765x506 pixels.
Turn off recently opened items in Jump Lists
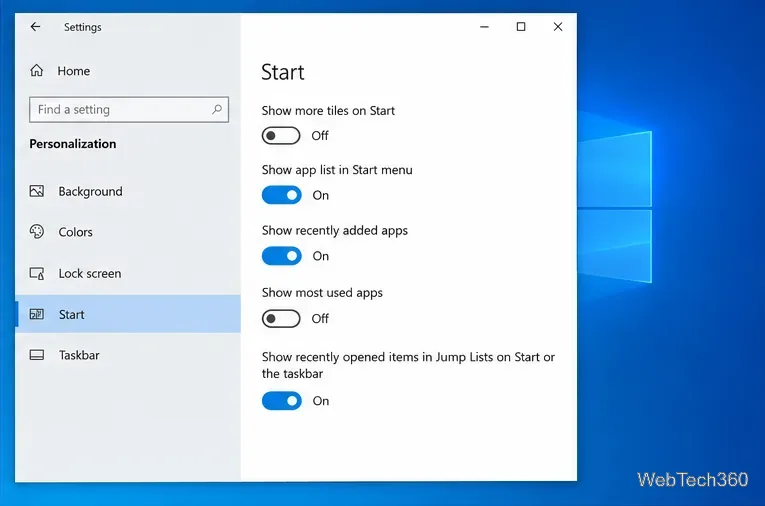(282, 401)
